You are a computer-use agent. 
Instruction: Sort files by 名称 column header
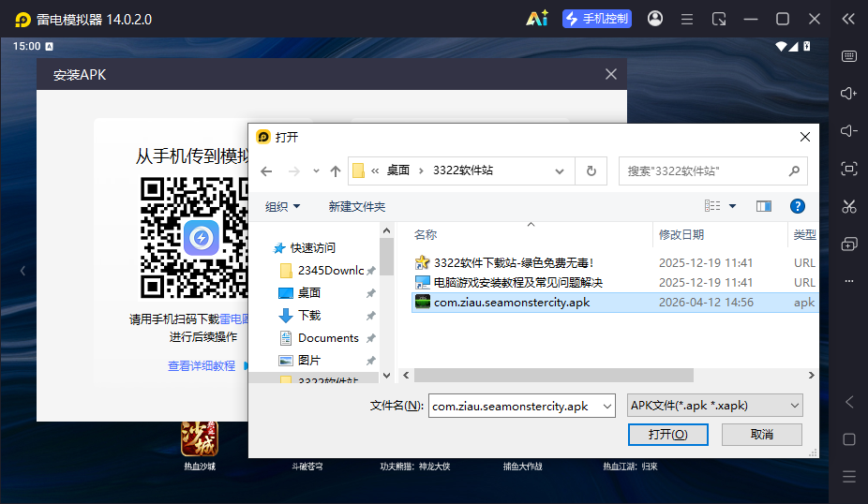(426, 234)
